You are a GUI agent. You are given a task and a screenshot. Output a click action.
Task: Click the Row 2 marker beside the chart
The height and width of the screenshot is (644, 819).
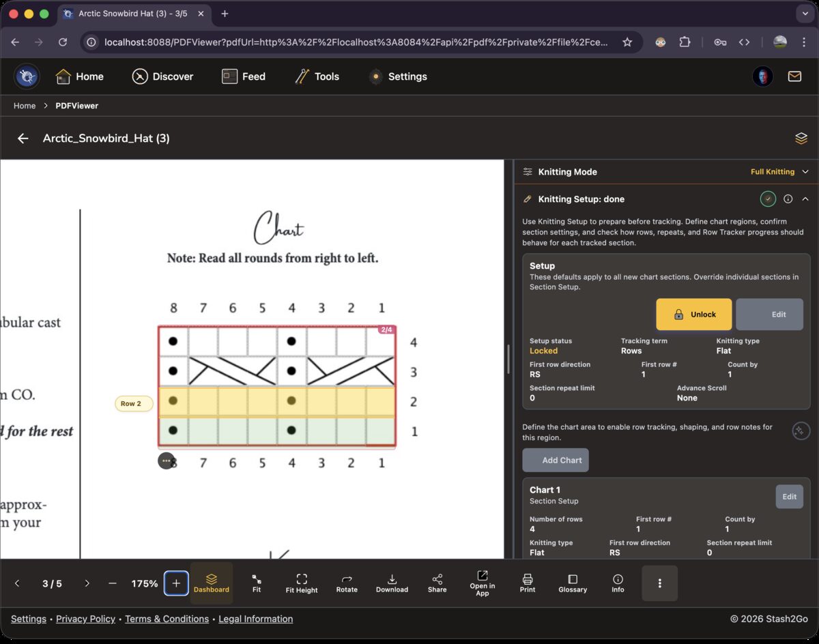132,403
